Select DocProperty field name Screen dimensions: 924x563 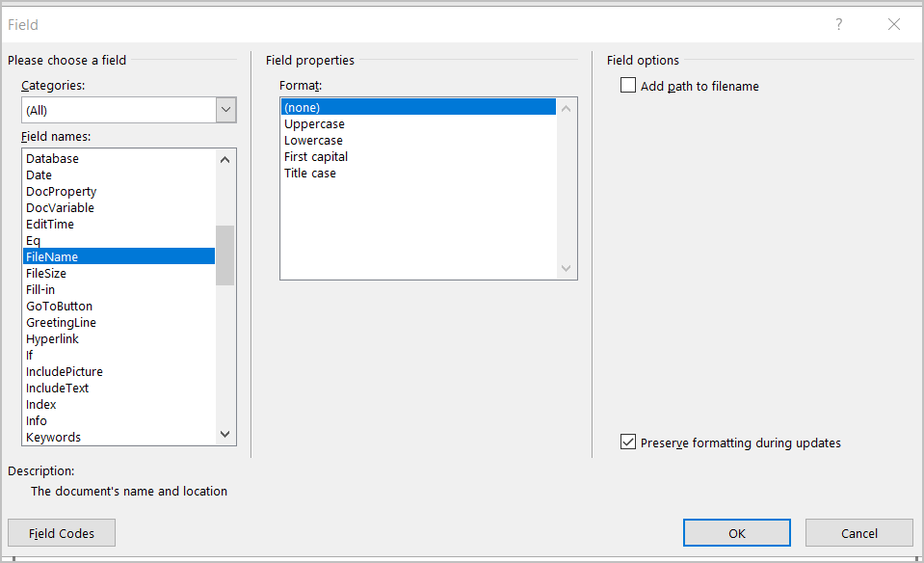click(x=62, y=192)
